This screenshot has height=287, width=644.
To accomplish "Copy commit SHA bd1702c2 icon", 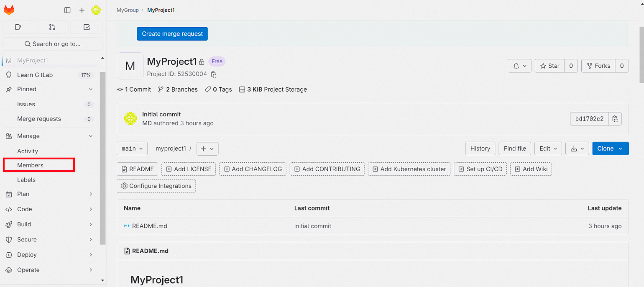I will tap(615, 119).
